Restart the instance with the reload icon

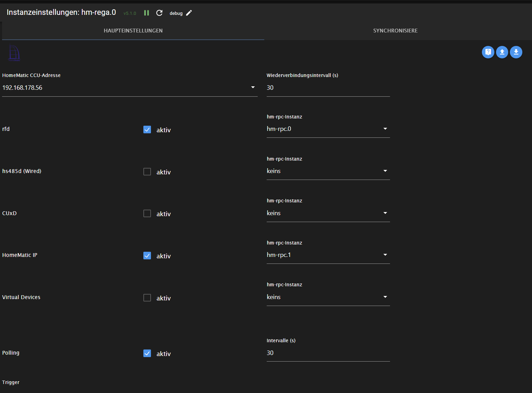[x=159, y=13]
